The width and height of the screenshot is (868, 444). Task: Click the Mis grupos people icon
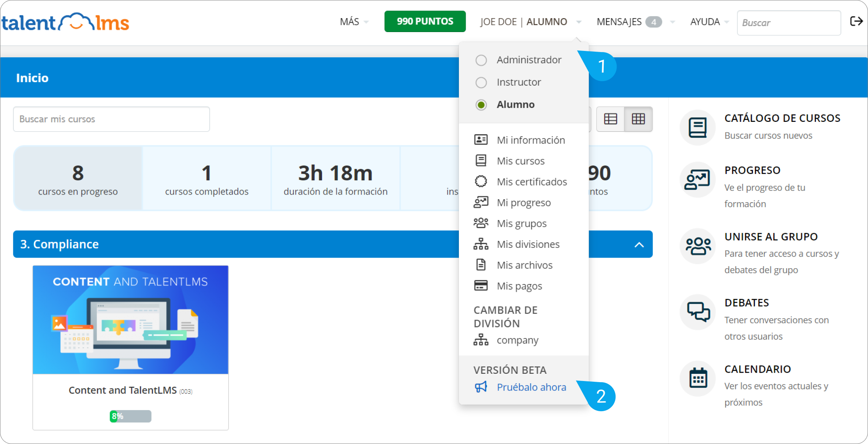point(481,223)
